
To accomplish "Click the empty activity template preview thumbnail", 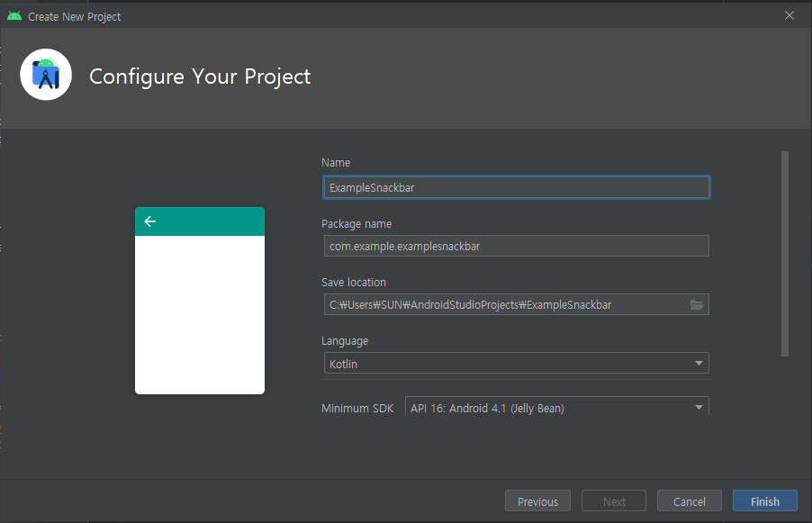I will [x=200, y=301].
